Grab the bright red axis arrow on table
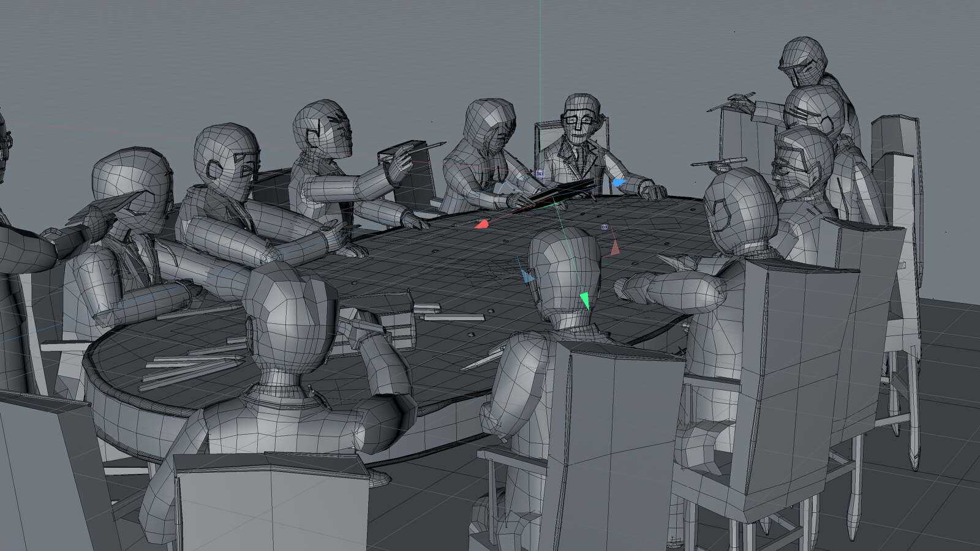This screenshot has width=980, height=551. pos(482,225)
